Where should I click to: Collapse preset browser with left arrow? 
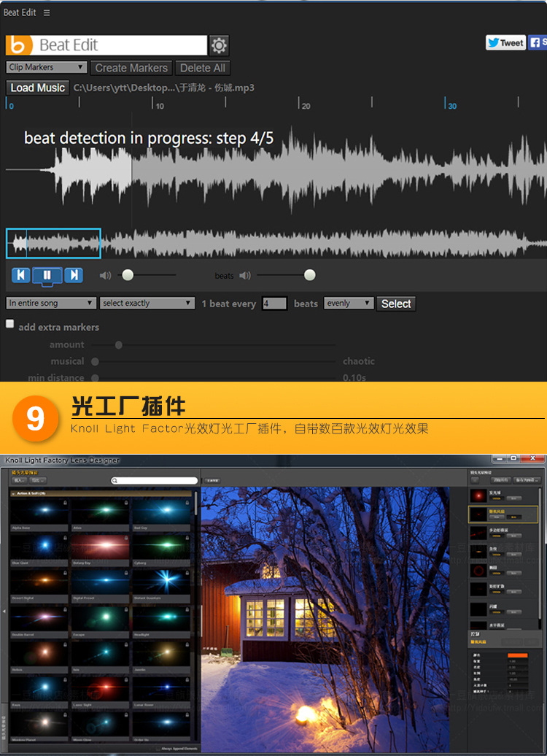click(4, 612)
